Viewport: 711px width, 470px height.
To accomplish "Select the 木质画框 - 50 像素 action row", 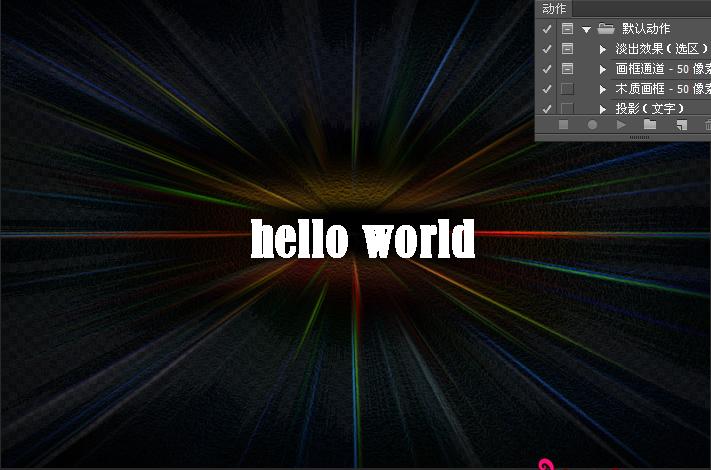I will pos(662,88).
